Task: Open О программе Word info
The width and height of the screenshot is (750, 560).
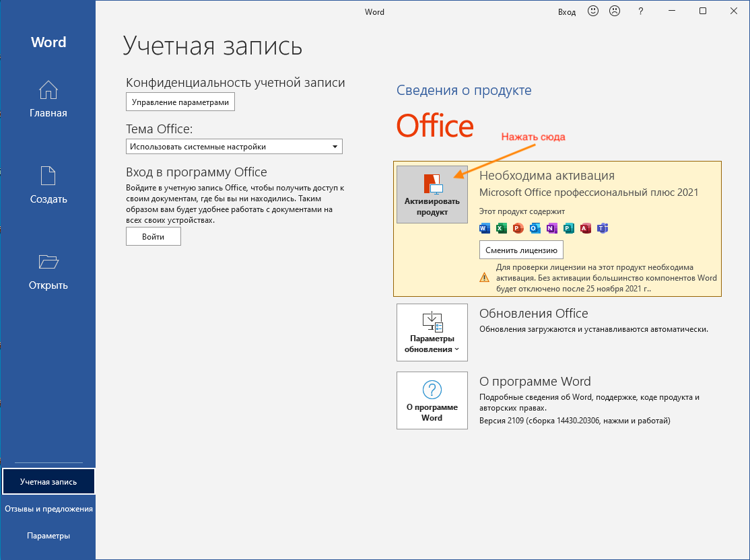Action: coord(432,400)
